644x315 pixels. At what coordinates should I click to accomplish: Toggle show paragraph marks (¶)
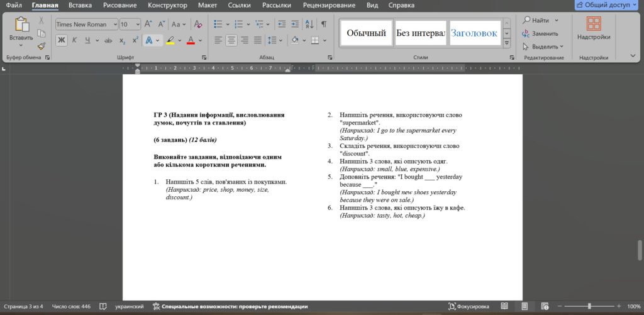pos(324,25)
